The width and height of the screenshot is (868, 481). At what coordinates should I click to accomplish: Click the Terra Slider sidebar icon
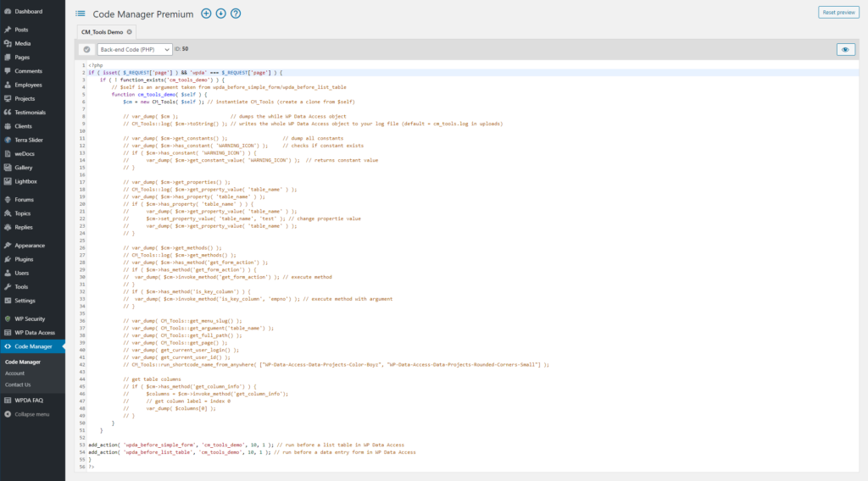tap(8, 140)
